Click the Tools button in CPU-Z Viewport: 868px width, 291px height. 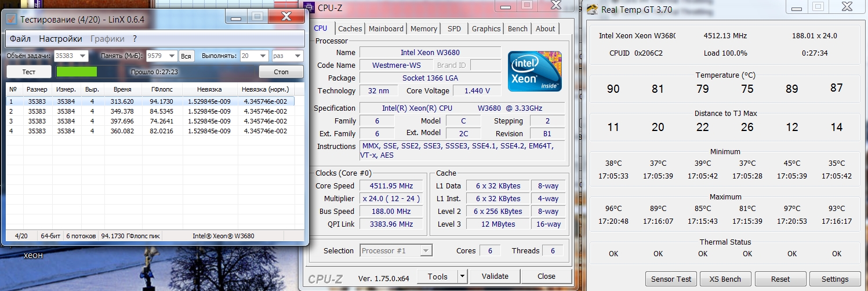tap(437, 277)
